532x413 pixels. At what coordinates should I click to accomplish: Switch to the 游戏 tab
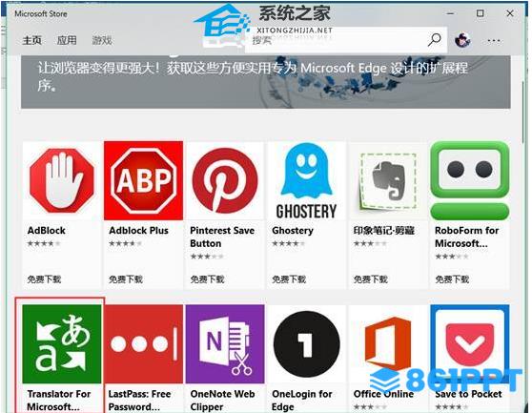point(102,40)
